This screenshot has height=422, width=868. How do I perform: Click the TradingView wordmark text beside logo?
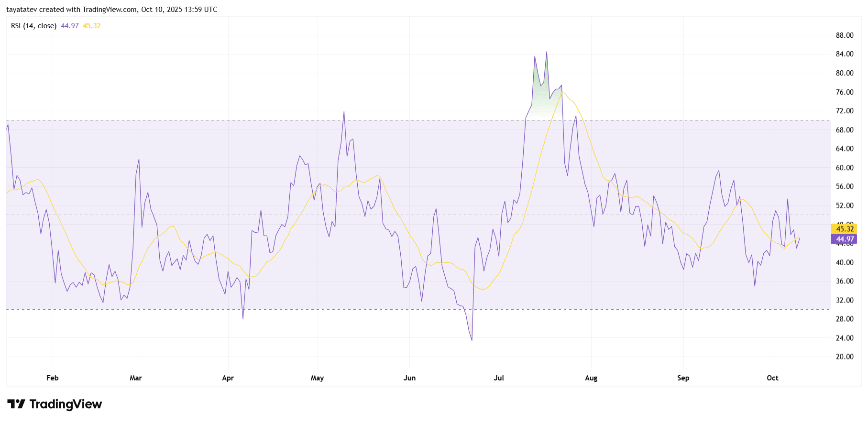tap(66, 404)
